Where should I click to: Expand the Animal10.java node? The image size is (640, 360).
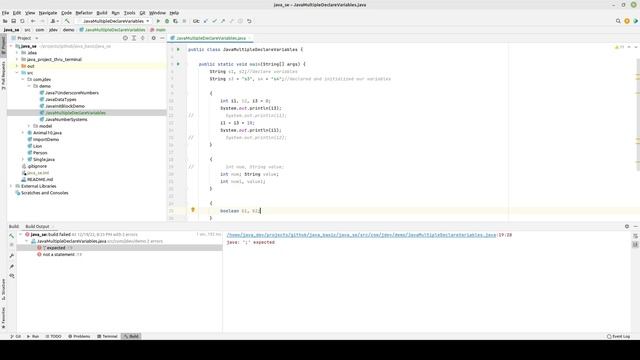pyautogui.click(x=23, y=133)
